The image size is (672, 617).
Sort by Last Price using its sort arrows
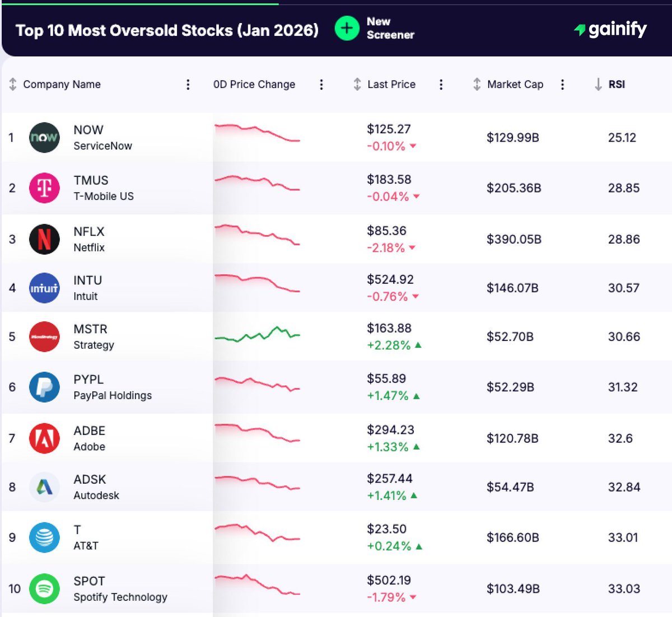[x=357, y=85]
